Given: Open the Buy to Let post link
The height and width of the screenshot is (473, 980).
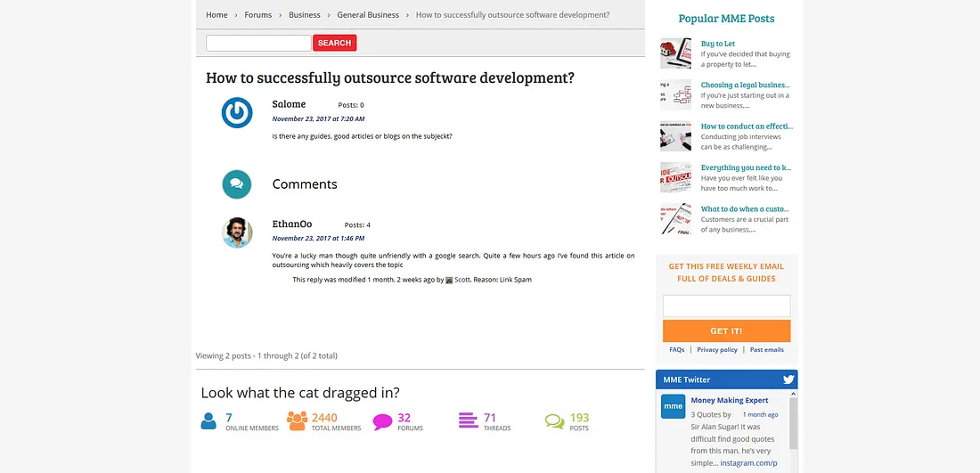Looking at the screenshot, I should [717, 44].
